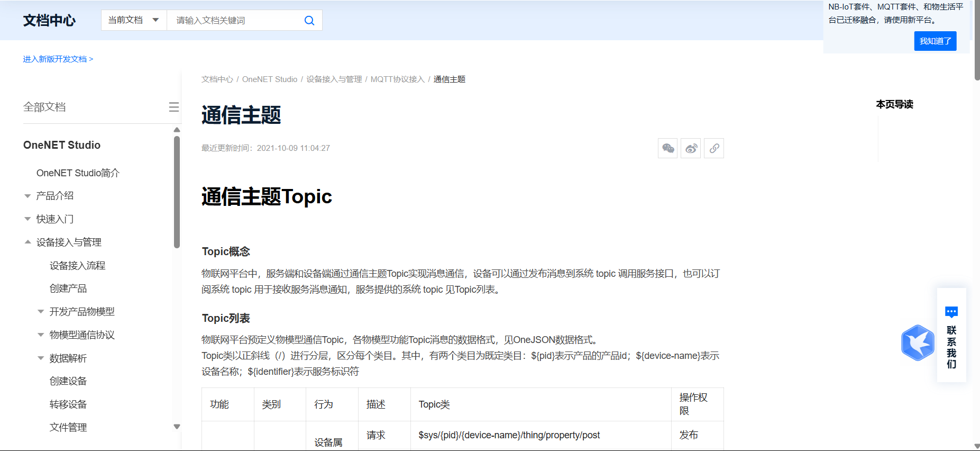The height and width of the screenshot is (451, 980).
Task: Open 设备接入流程 sidebar page
Action: [x=78, y=265]
